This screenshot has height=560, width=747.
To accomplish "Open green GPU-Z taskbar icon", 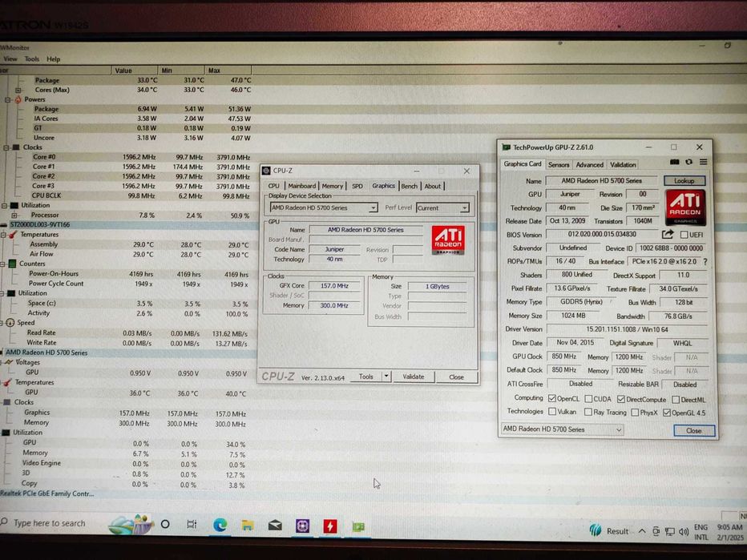I will pyautogui.click(x=358, y=526).
